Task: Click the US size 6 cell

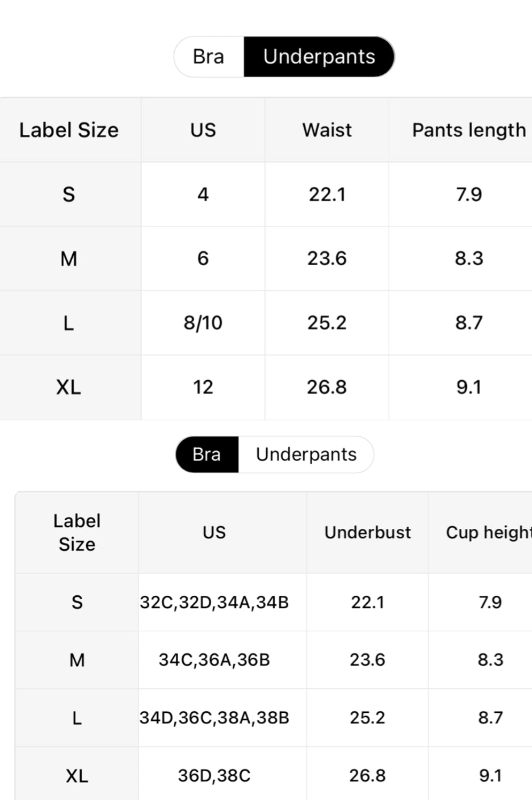Action: click(x=203, y=258)
